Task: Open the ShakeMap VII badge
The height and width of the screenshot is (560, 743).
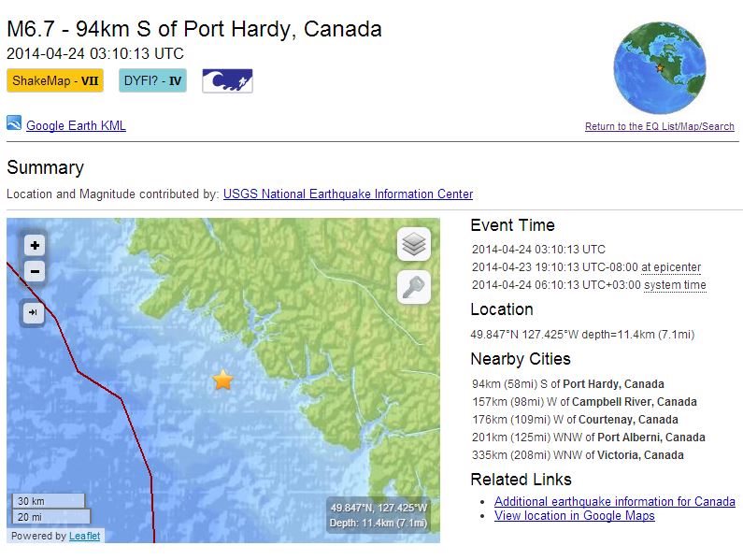Action: pyautogui.click(x=55, y=81)
